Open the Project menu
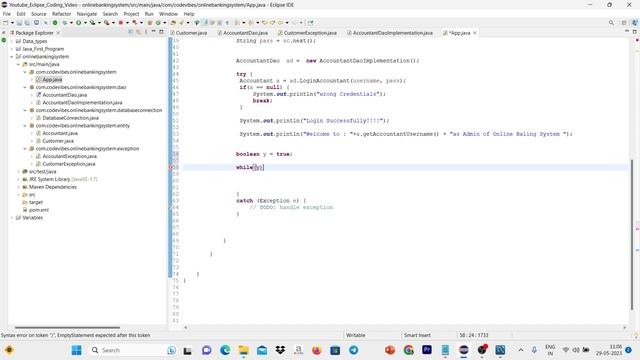 (x=131, y=14)
